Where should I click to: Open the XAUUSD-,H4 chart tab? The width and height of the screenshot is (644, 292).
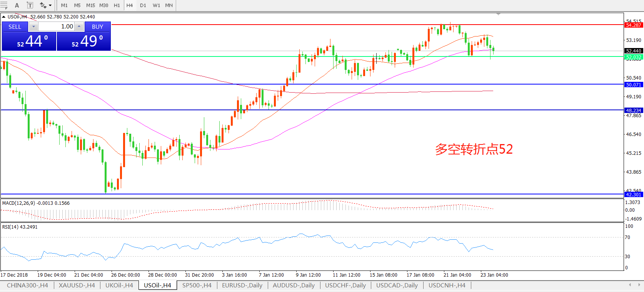77,285
